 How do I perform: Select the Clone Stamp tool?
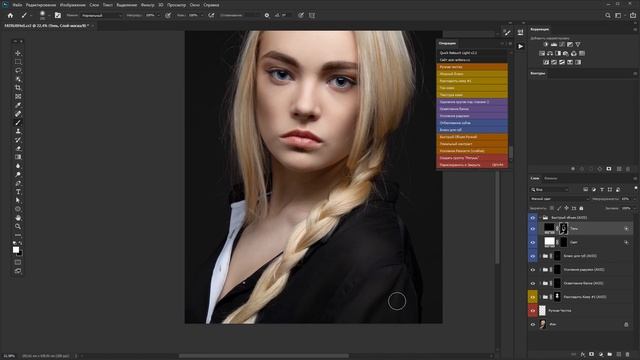pos(18,131)
